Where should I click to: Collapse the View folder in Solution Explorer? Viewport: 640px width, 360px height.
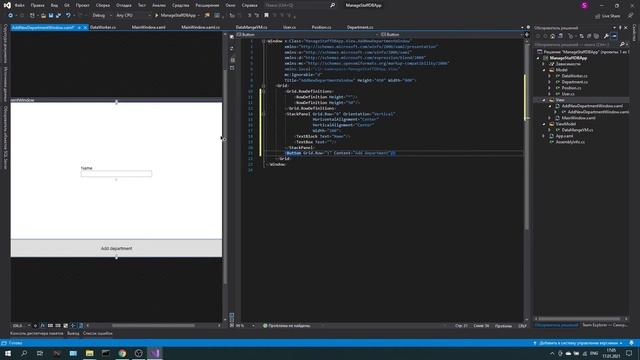tap(544, 100)
